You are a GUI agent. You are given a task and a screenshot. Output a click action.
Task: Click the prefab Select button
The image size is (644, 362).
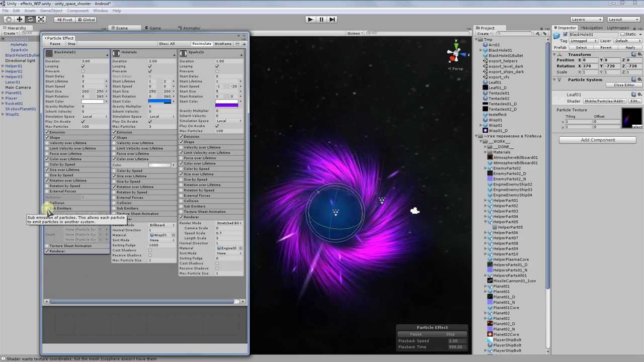click(x=581, y=47)
